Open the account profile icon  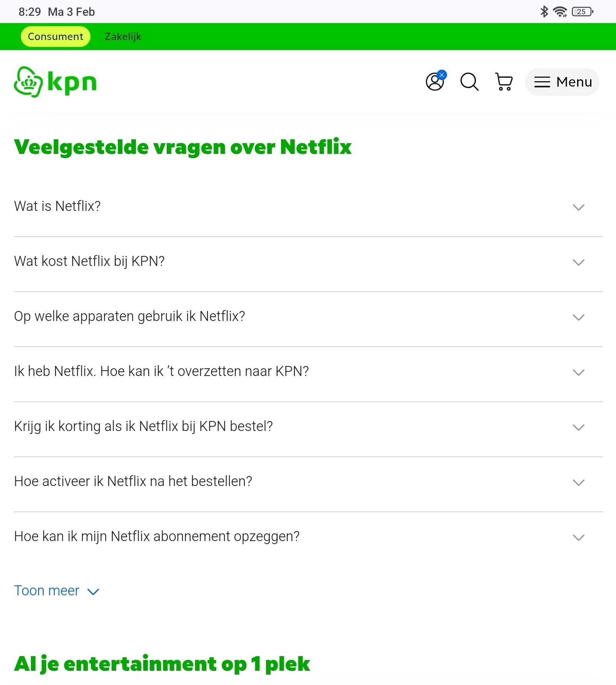tap(435, 82)
